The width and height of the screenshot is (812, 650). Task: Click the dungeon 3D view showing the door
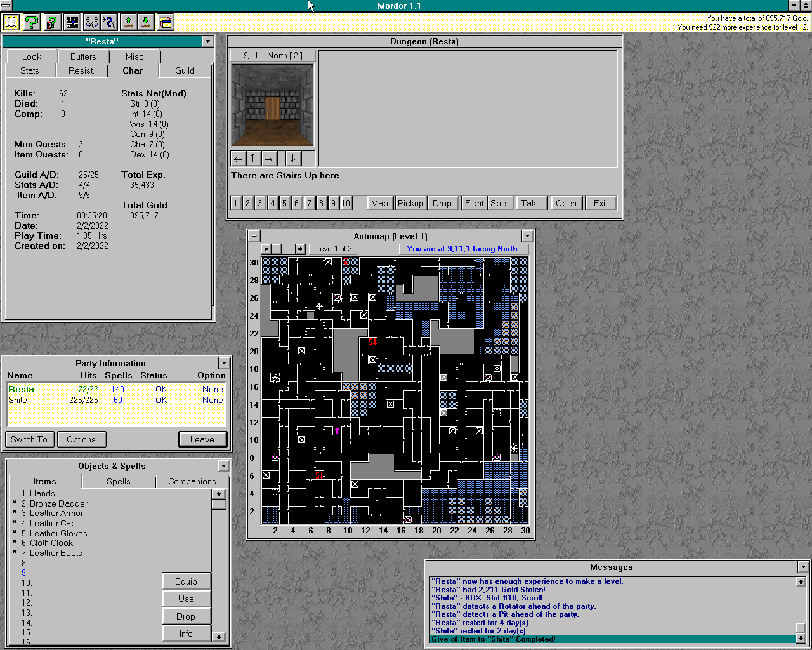[x=272, y=105]
